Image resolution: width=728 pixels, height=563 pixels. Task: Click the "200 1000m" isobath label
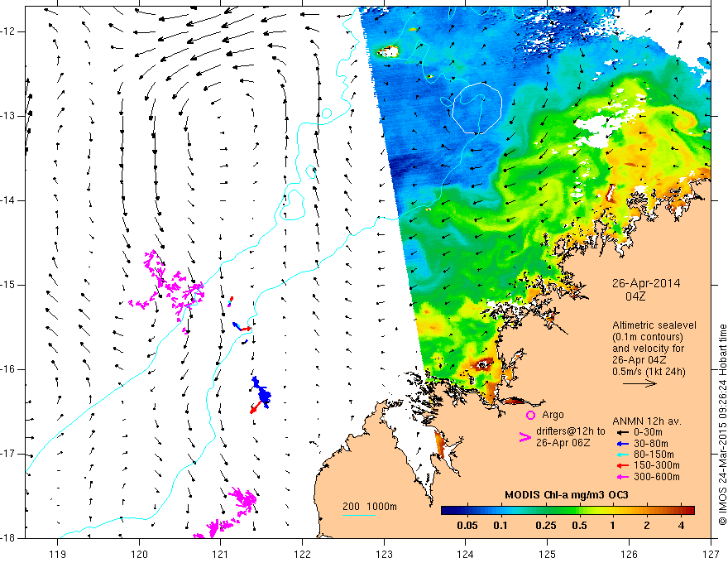click(x=370, y=507)
